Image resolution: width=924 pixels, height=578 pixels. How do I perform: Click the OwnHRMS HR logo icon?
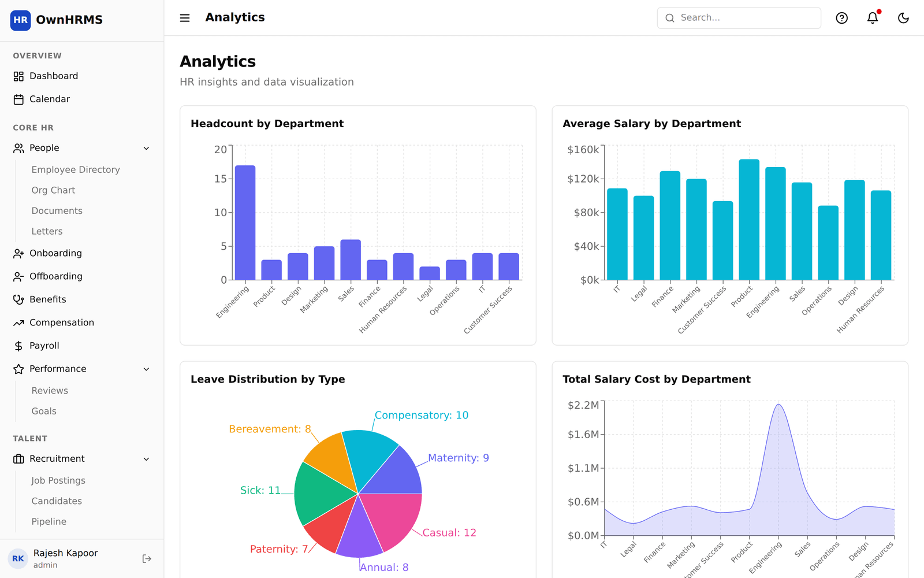tap(20, 20)
